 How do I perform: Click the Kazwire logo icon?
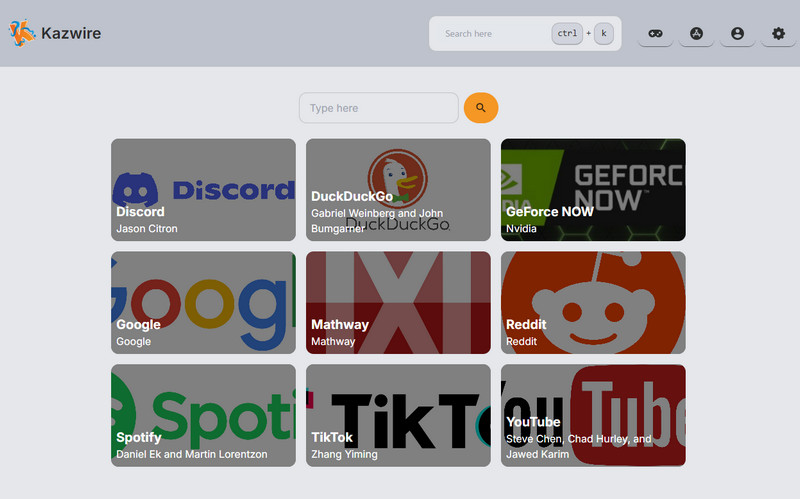click(x=22, y=33)
